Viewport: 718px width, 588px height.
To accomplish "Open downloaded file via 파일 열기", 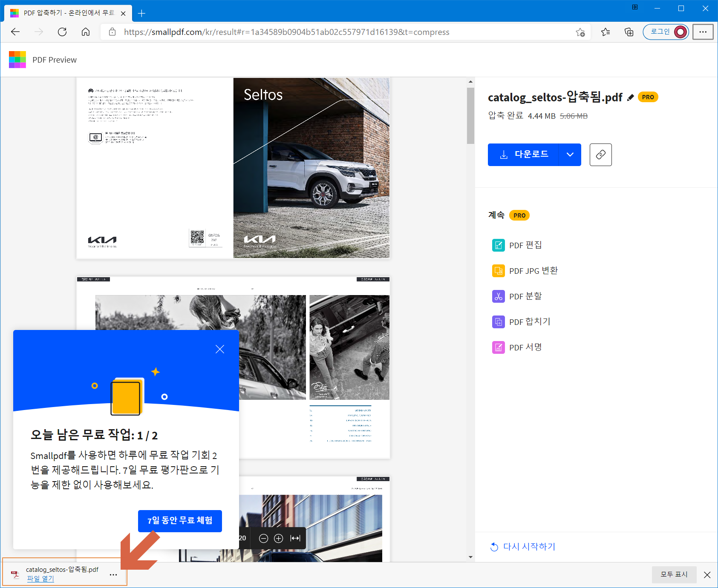I will [x=40, y=579].
